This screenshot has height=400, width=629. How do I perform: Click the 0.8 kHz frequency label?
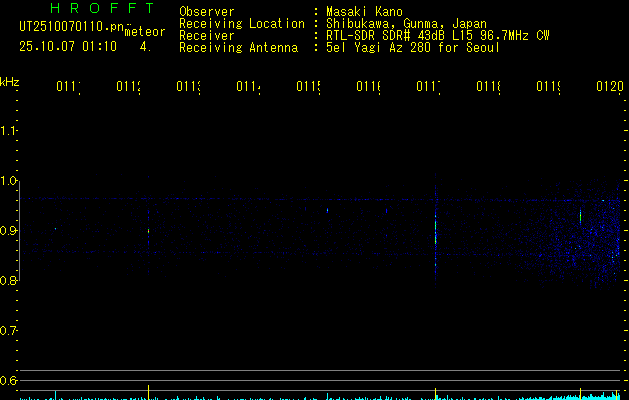click(9, 280)
